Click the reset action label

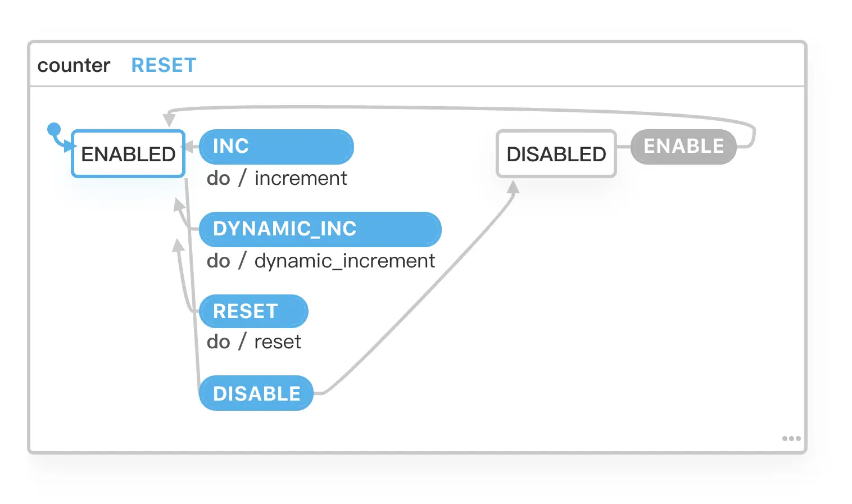(x=278, y=342)
